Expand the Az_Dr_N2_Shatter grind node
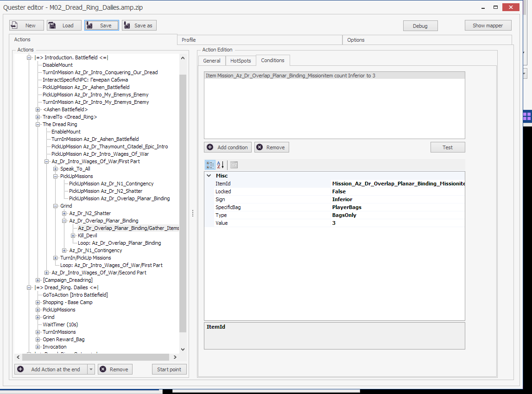Viewport: 532px width, 394px height. click(x=64, y=214)
